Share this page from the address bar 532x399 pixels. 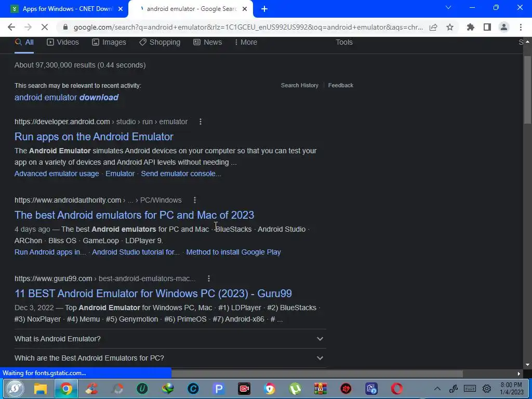(x=433, y=27)
